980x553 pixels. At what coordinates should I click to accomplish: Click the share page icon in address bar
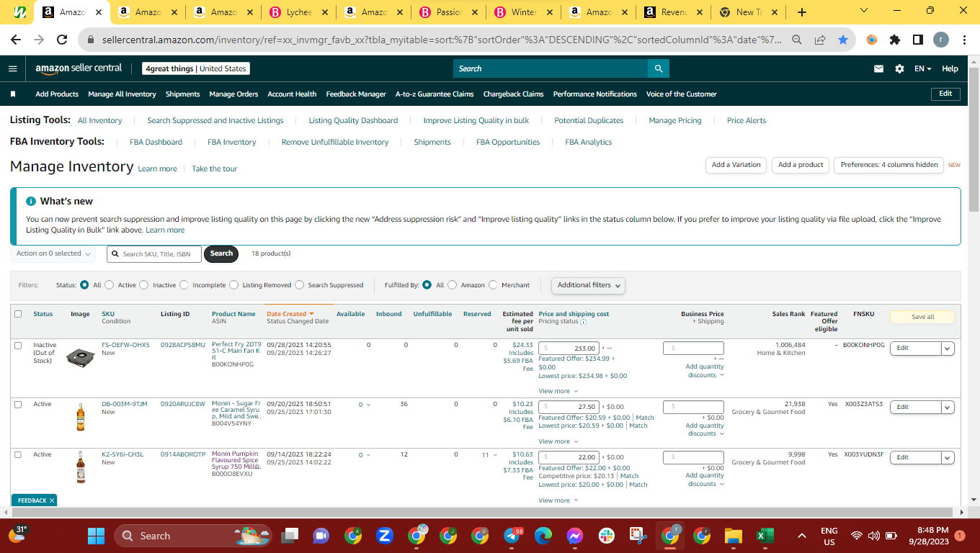pyautogui.click(x=820, y=40)
